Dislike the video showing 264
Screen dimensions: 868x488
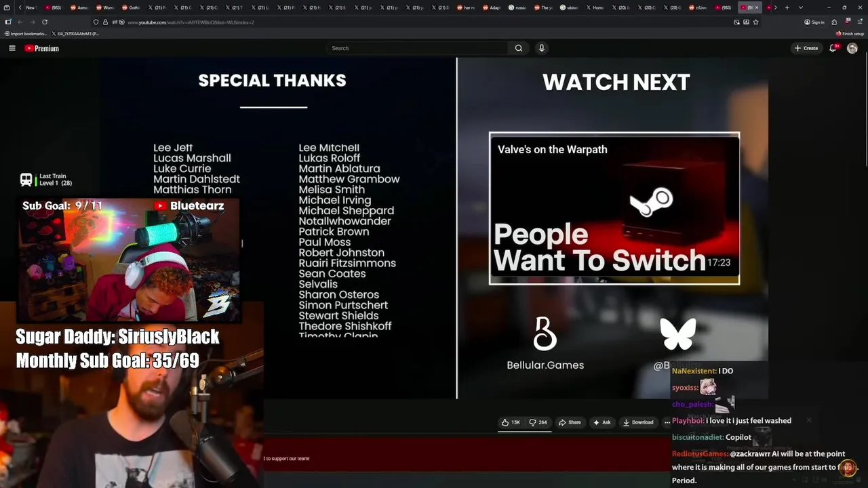(x=538, y=422)
